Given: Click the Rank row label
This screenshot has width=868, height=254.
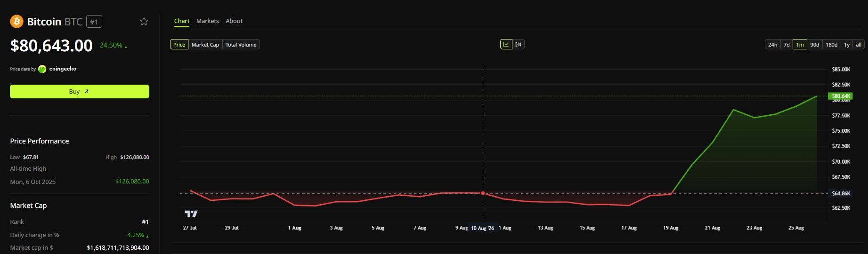Looking at the screenshot, I should (x=17, y=222).
